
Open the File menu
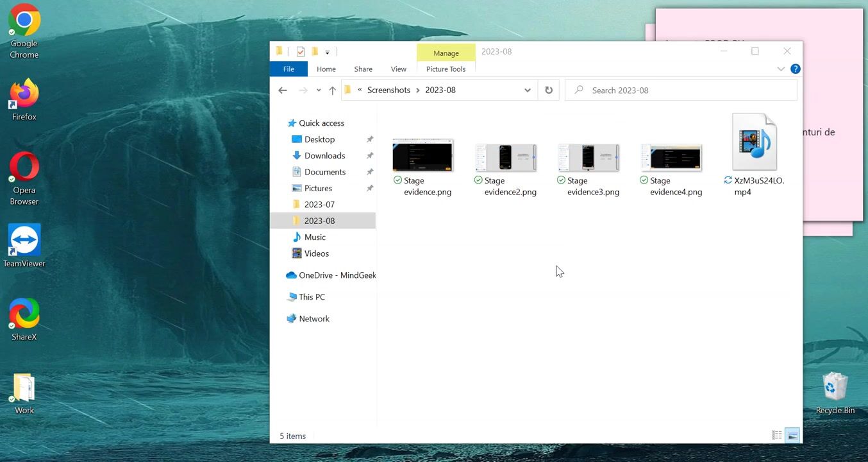click(x=288, y=69)
